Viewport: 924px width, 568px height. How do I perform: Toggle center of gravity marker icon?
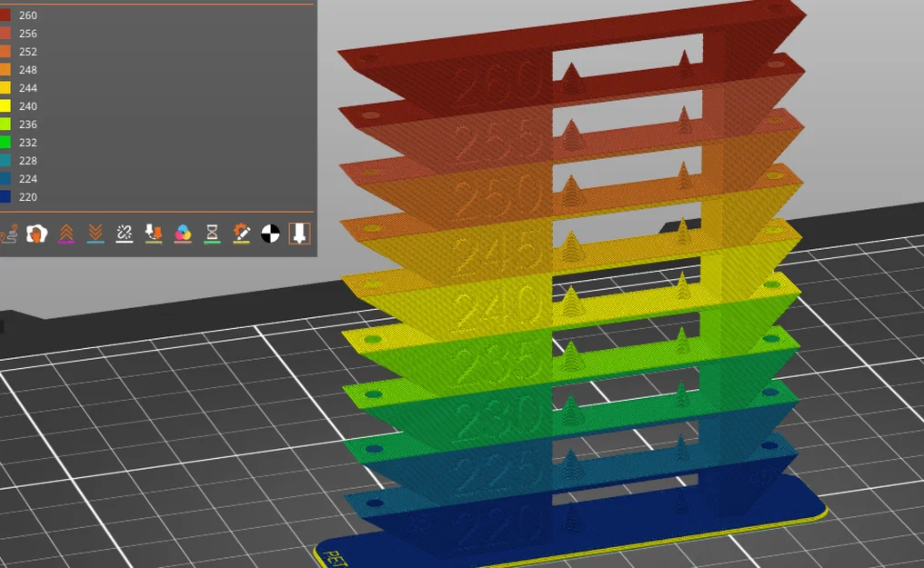[270, 234]
